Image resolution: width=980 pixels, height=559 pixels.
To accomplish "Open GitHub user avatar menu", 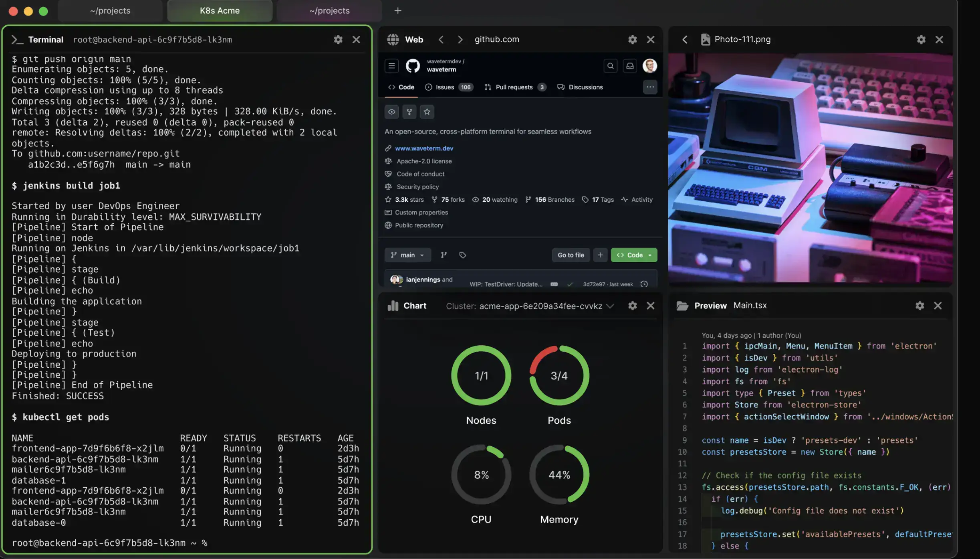I will 649,66.
